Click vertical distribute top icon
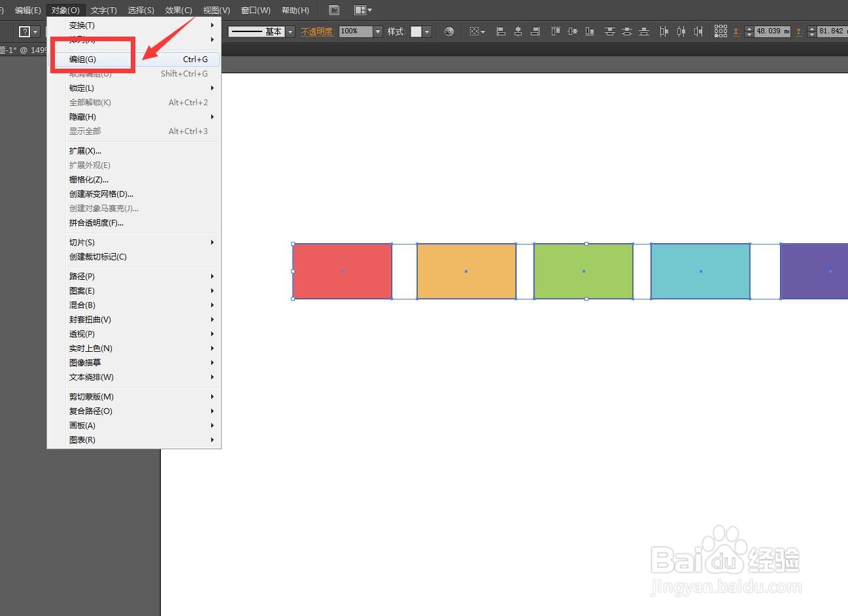 point(610,31)
